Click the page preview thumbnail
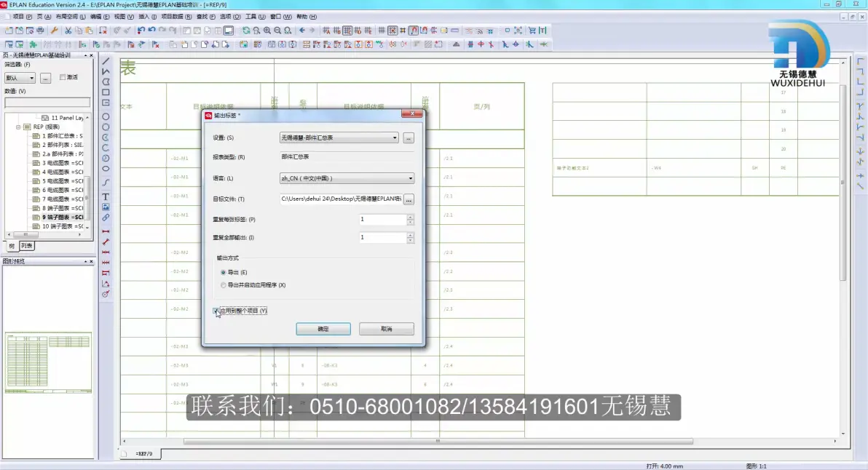Image resolution: width=868 pixels, height=470 pixels. [x=48, y=362]
